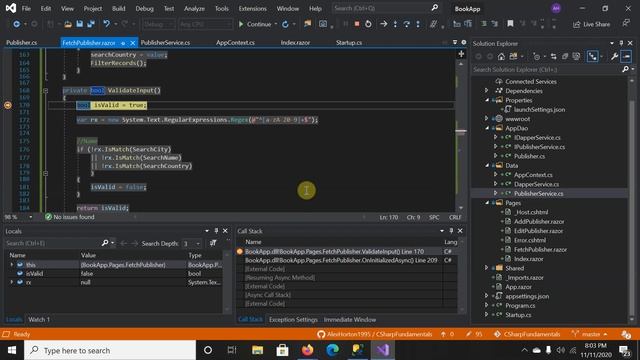Toggle the bookmark icon in the toolbar
Image resolution: width=640 pixels, height=360 pixels.
tap(510, 24)
